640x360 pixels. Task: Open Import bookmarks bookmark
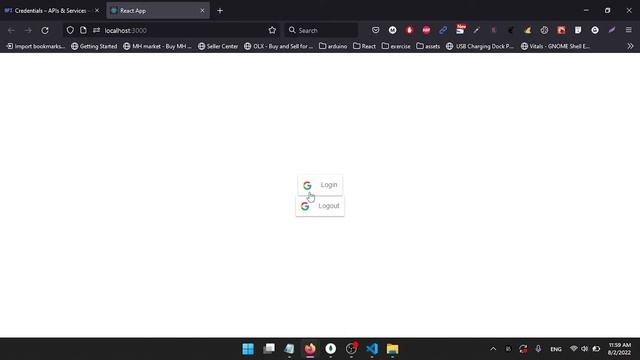[36, 47]
